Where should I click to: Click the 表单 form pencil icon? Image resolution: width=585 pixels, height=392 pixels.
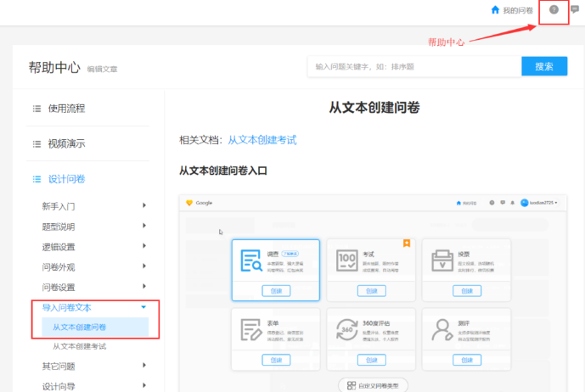coord(251,330)
